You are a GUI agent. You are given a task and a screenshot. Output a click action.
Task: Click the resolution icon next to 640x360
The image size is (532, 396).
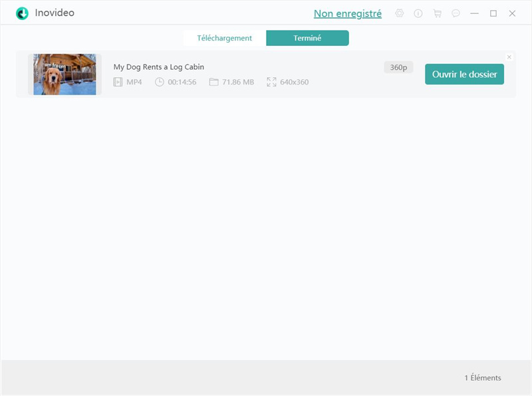(270, 82)
